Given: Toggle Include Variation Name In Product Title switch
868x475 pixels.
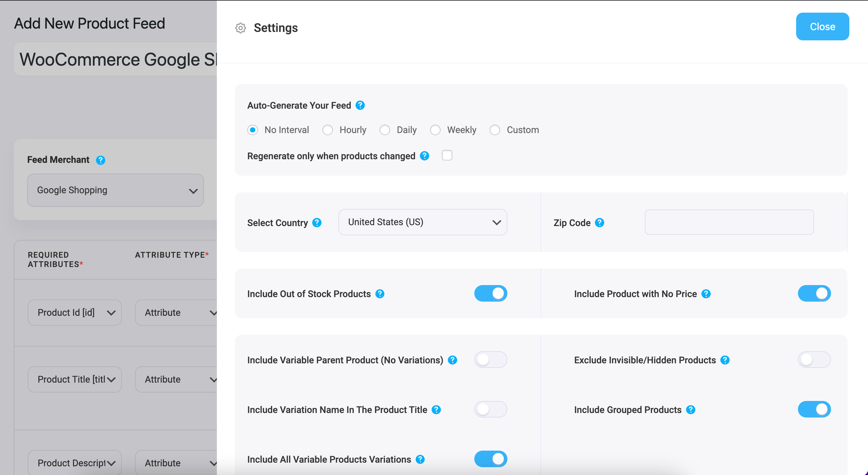Looking at the screenshot, I should [491, 409].
